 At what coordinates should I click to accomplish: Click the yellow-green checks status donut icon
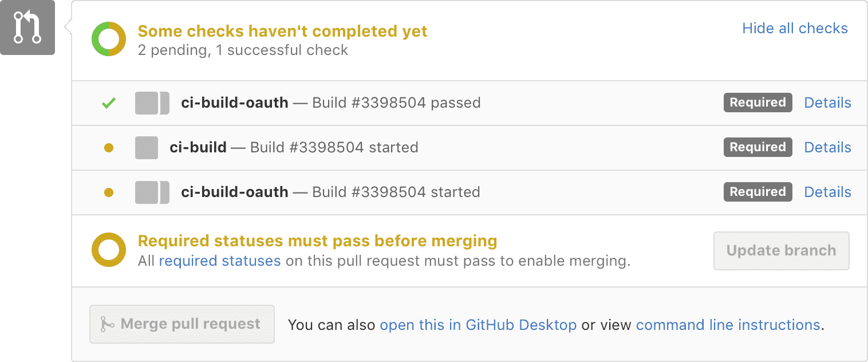point(109,40)
